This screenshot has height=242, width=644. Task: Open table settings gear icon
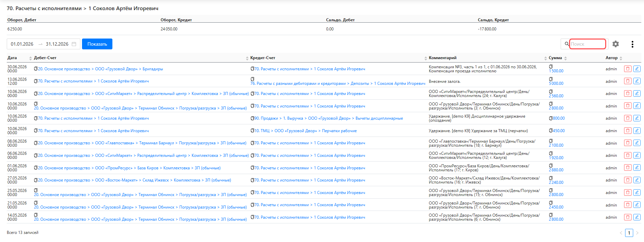[616, 44]
